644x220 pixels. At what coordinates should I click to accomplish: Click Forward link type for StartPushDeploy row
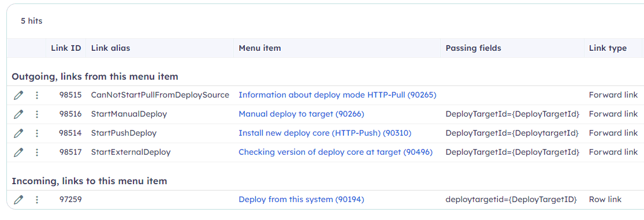613,133
